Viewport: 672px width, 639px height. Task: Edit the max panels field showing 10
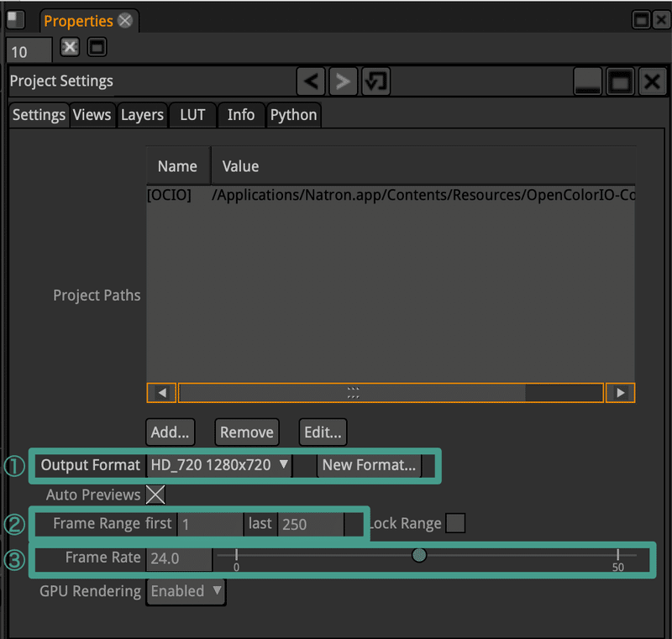point(29,52)
